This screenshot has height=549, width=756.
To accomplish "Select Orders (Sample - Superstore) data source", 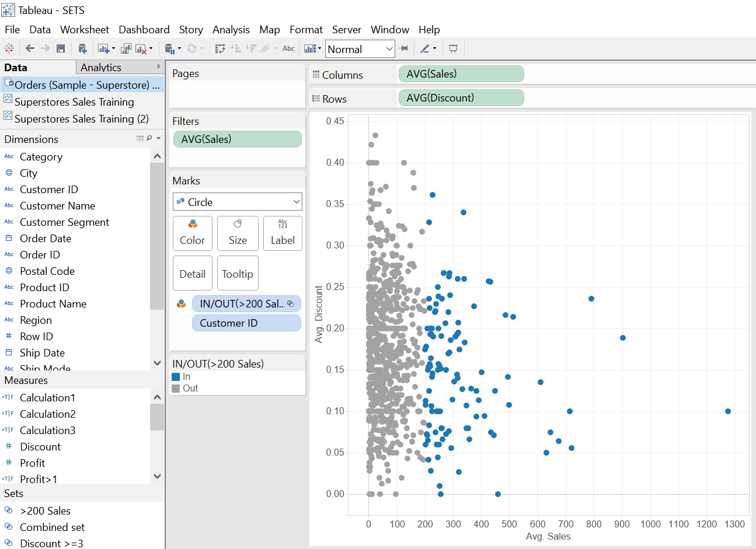I will pyautogui.click(x=82, y=85).
